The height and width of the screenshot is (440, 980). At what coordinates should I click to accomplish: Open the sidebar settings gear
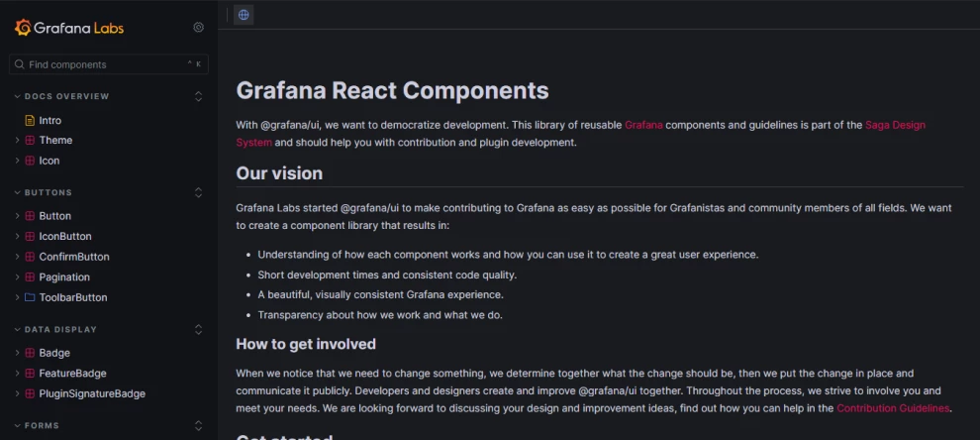(199, 28)
